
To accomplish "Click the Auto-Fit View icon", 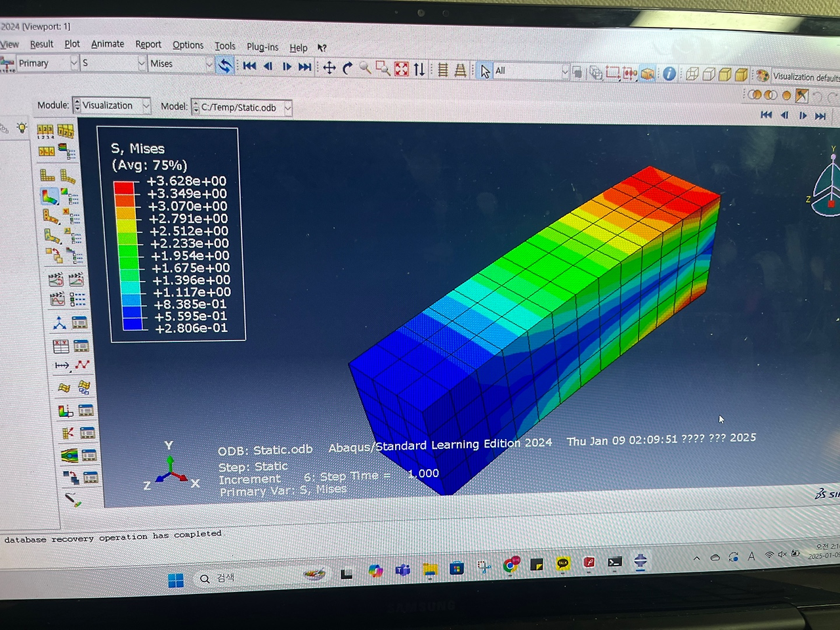I will coord(401,68).
